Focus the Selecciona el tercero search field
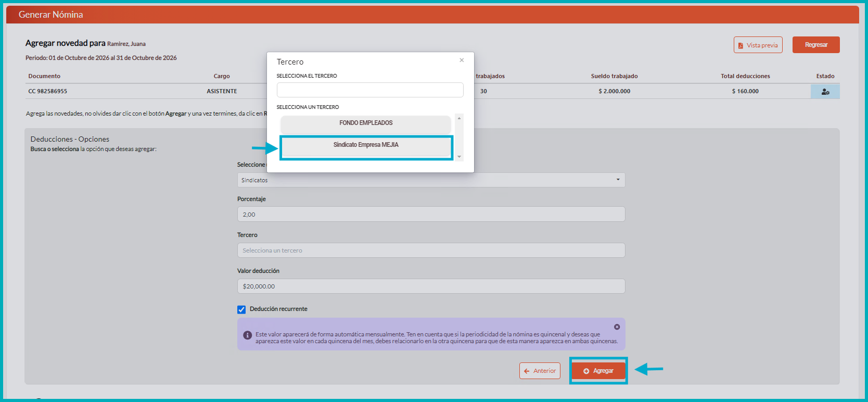 click(x=370, y=90)
